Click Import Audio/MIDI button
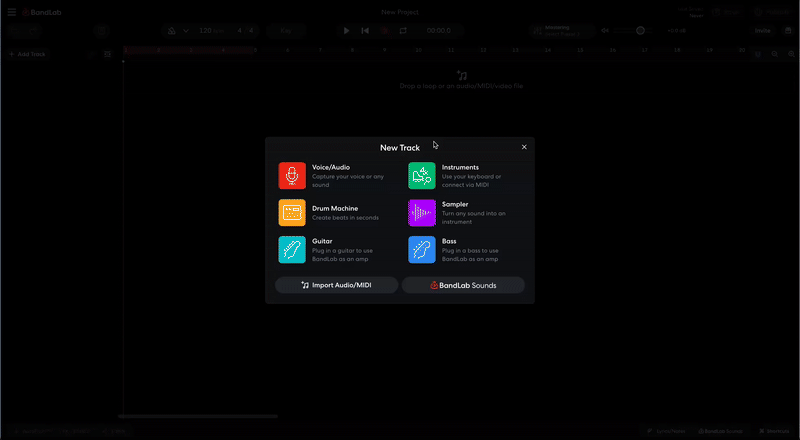This screenshot has height=440, width=800. point(336,285)
